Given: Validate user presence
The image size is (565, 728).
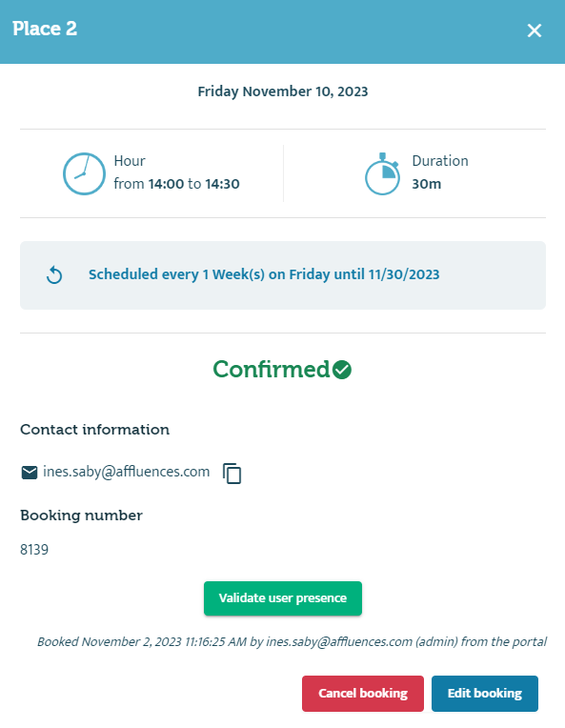Looking at the screenshot, I should [x=283, y=598].
